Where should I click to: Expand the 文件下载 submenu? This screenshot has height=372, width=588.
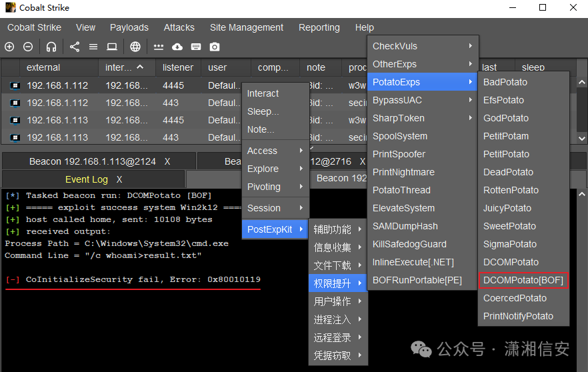[338, 265]
